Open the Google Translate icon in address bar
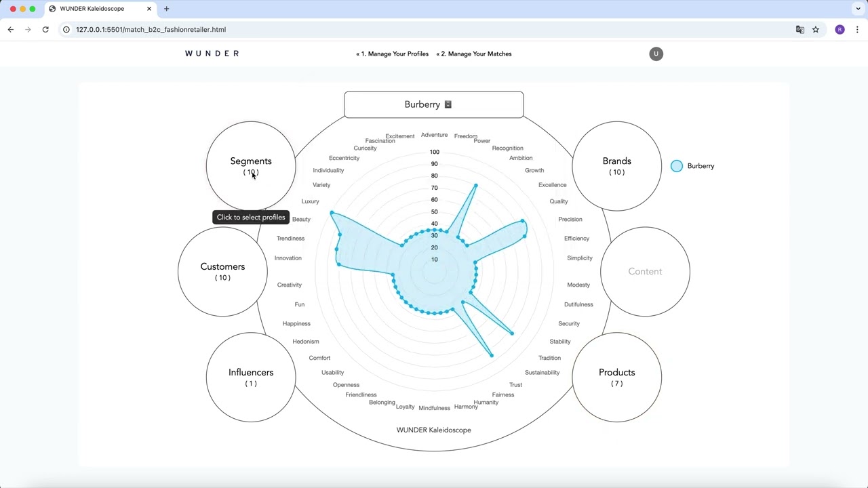 800,29
